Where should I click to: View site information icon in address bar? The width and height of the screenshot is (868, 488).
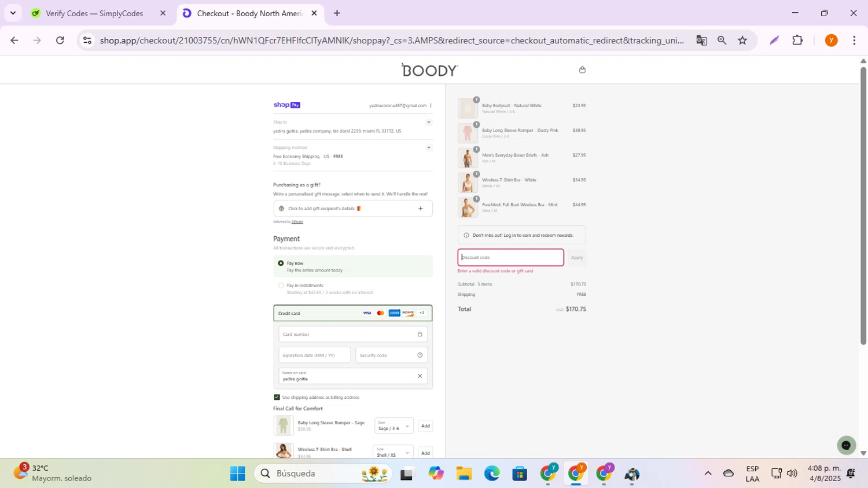[87, 40]
